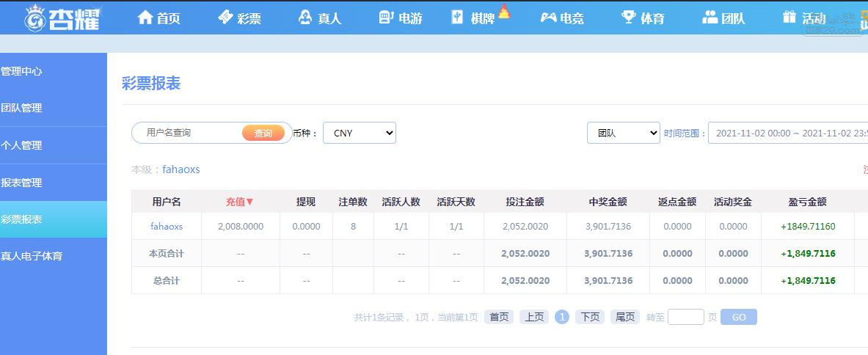Click the gift icon beside 活动
Image resolution: width=868 pixels, height=355 pixels.
[x=789, y=18]
